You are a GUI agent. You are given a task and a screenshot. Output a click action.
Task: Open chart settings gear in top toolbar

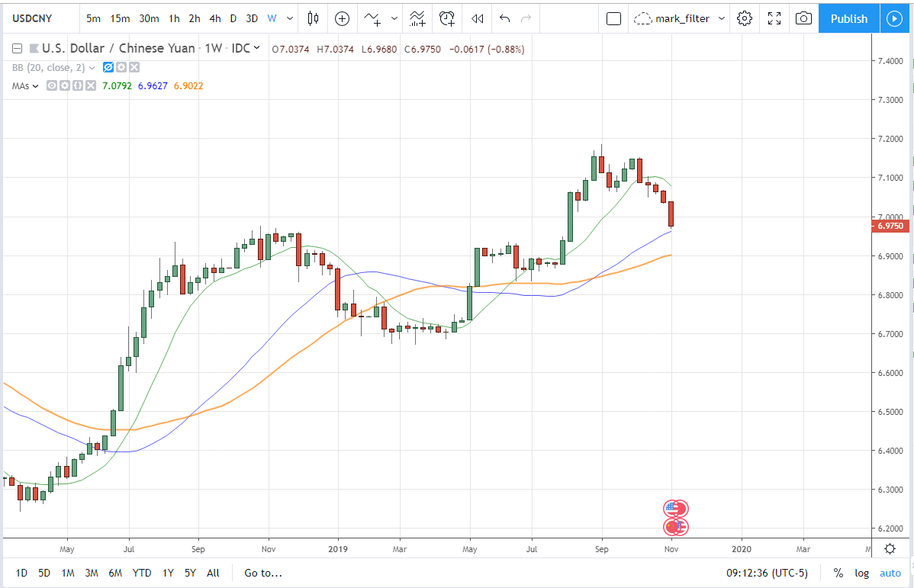[x=745, y=18]
